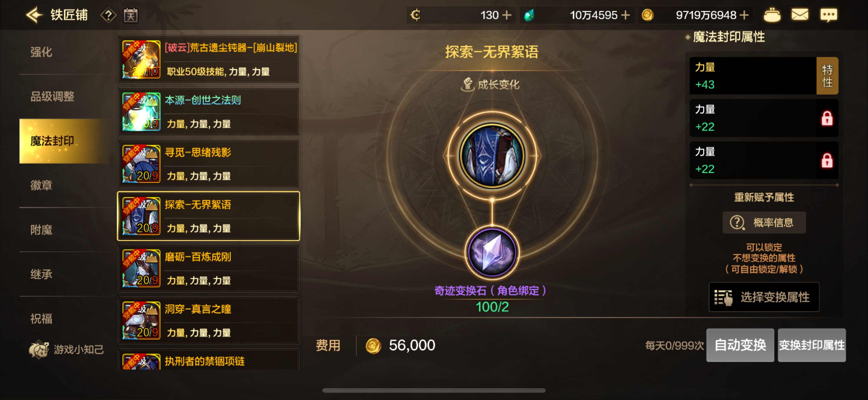Tap the 游戏小知己 assistant icon

click(39, 349)
